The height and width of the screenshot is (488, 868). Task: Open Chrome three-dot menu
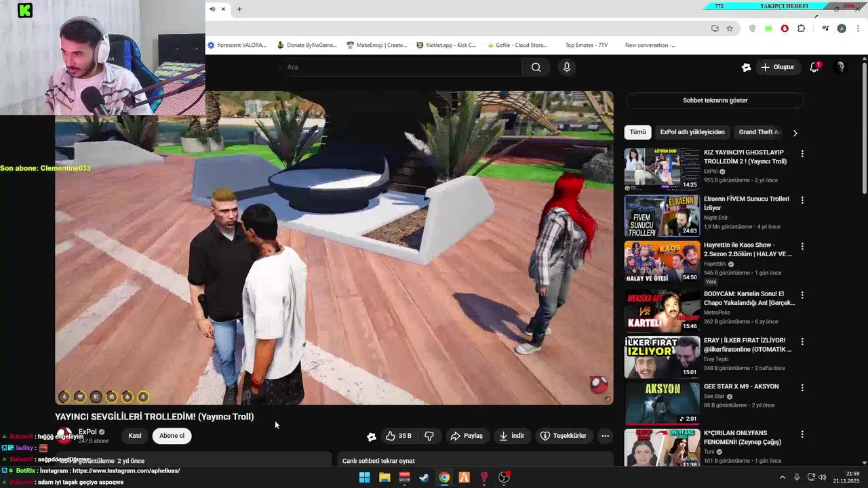(x=858, y=28)
